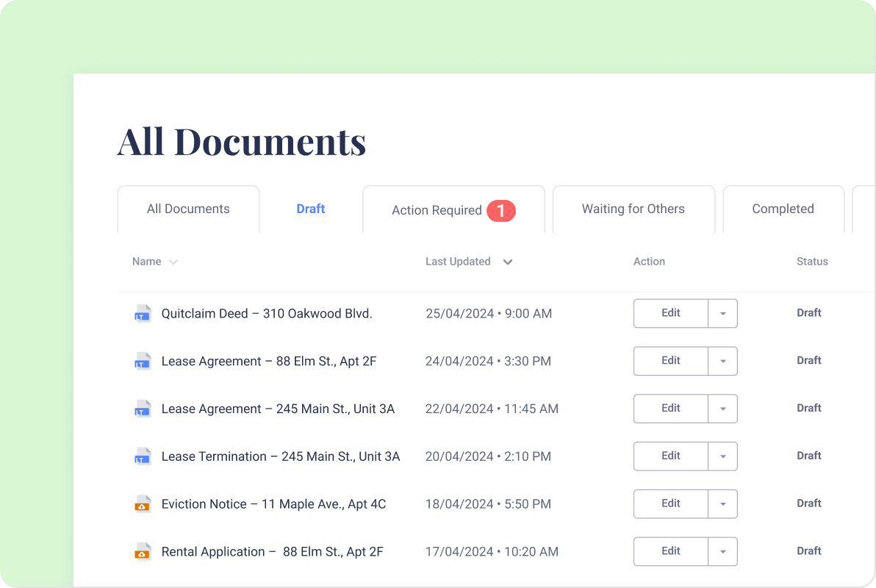Click the Name column header
The image size is (876, 588).
click(146, 262)
